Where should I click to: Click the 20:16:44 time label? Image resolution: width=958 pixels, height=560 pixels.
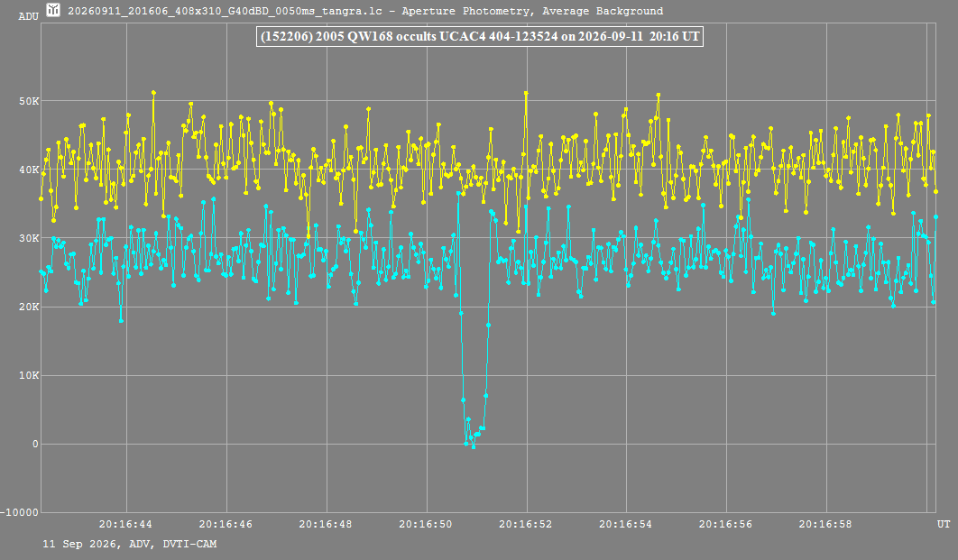click(126, 524)
